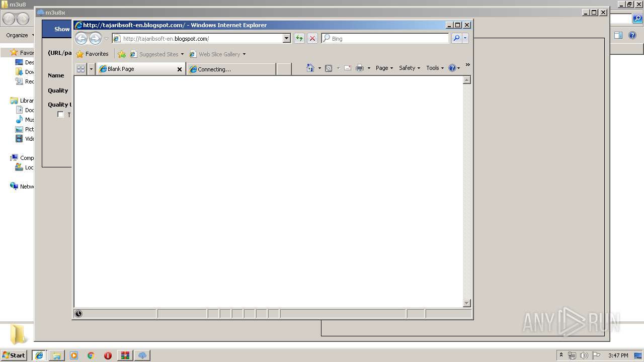Open the Safety menu
The height and width of the screenshot is (362, 644).
(410, 68)
